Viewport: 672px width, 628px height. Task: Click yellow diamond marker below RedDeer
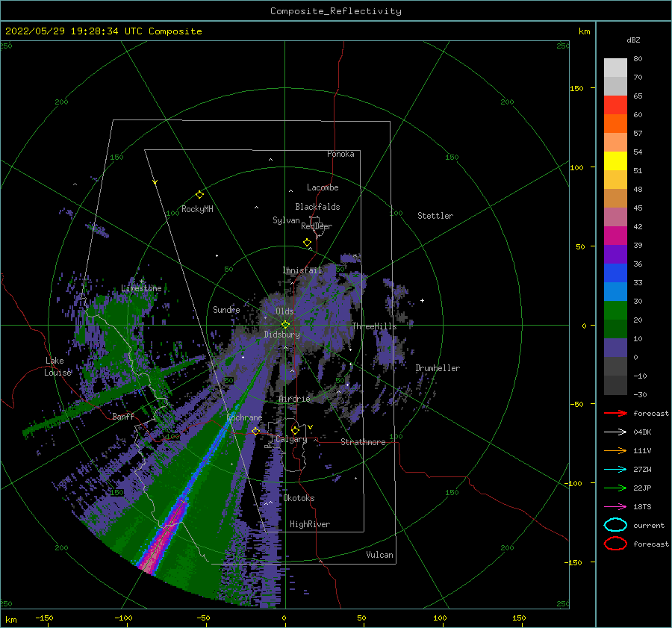pos(307,243)
